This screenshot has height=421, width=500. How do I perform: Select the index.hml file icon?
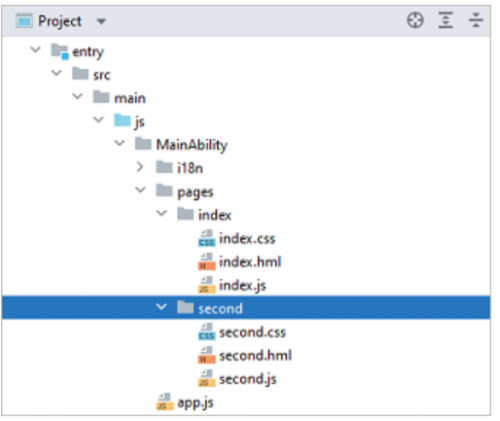point(206,262)
